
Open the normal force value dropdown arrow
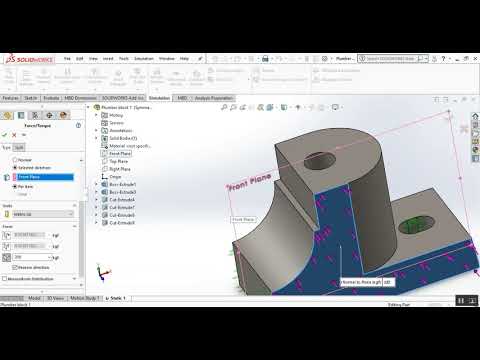[x=50, y=257]
